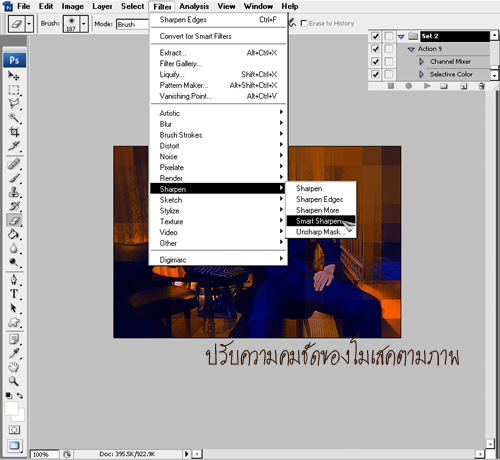This screenshot has width=500, height=460.
Task: Expand Selective Color step details
Action: tap(422, 74)
